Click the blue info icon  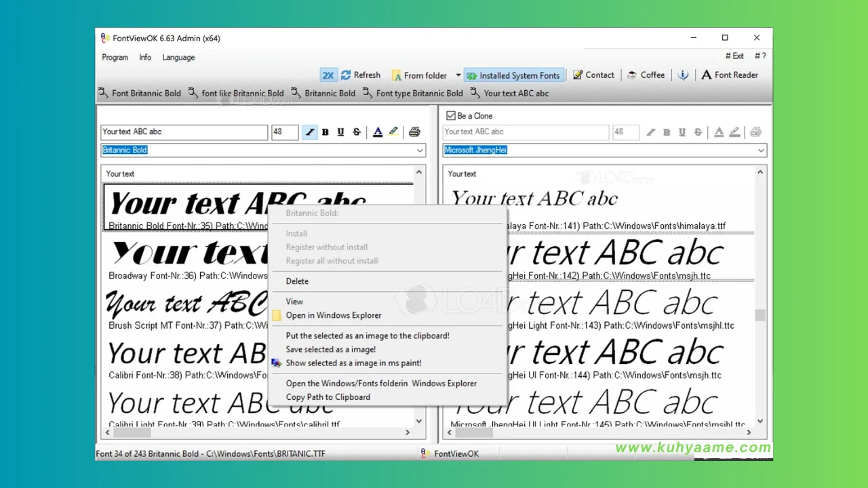pyautogui.click(x=684, y=75)
